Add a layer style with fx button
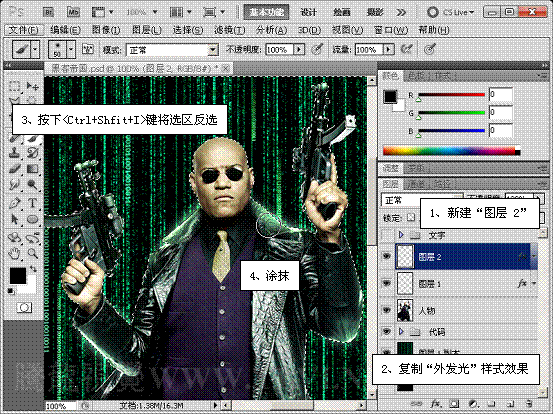This screenshot has height=414, width=553. pos(436,404)
